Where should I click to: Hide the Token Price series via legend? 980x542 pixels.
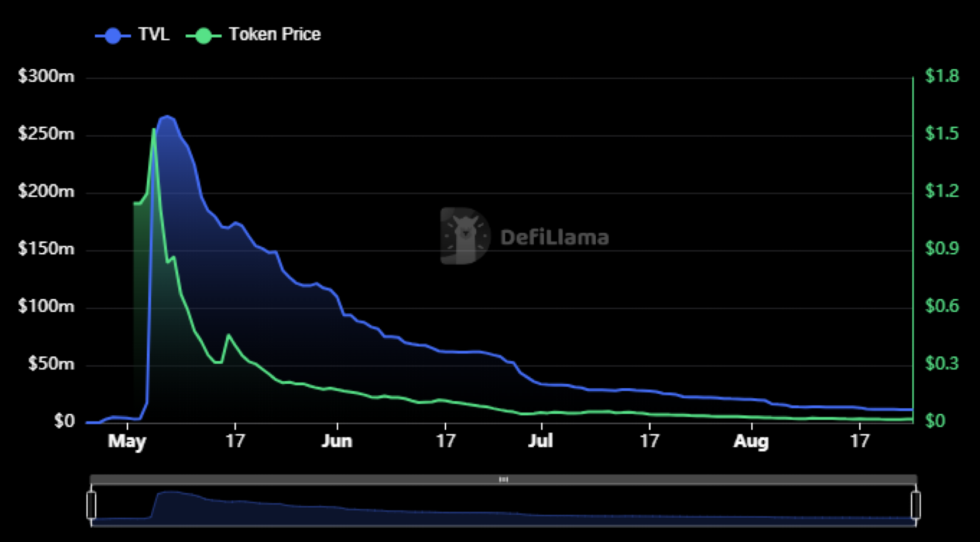[203, 35]
